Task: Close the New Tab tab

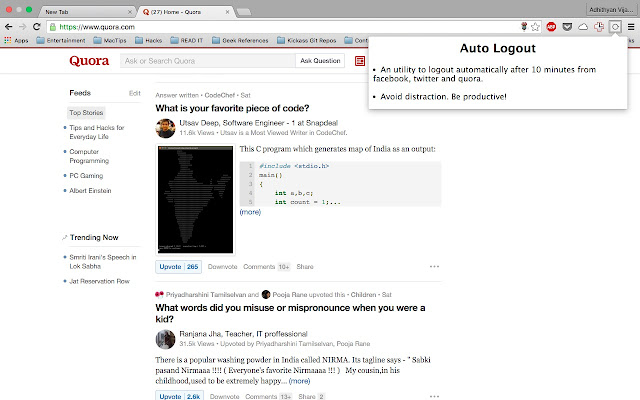Action: (129, 12)
